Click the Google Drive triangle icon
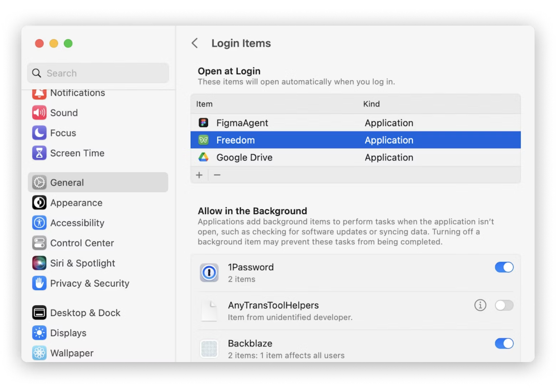The image size is (556, 392). 204,157
